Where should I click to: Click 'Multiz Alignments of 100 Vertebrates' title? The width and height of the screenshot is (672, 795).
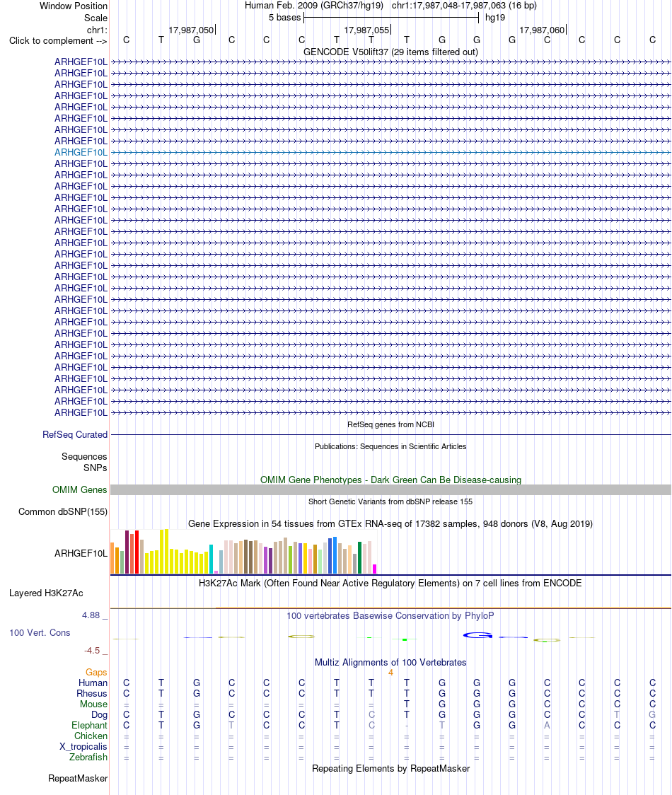[390, 662]
